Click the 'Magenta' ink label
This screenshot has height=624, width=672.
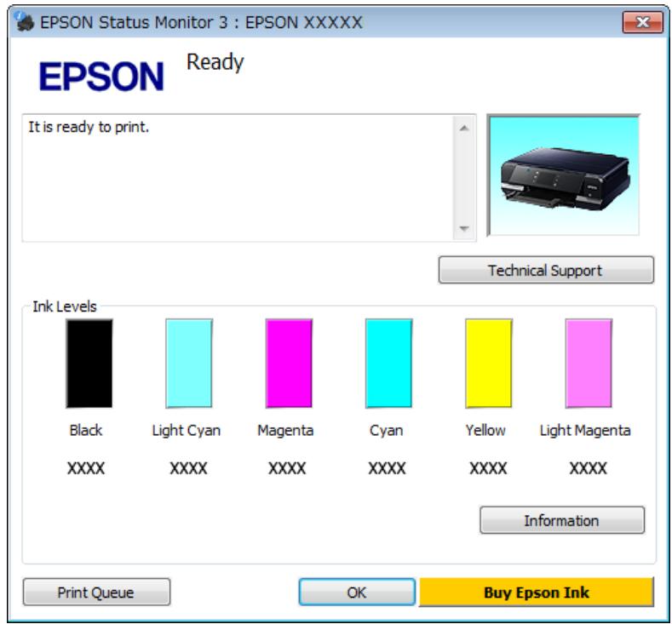click(285, 431)
